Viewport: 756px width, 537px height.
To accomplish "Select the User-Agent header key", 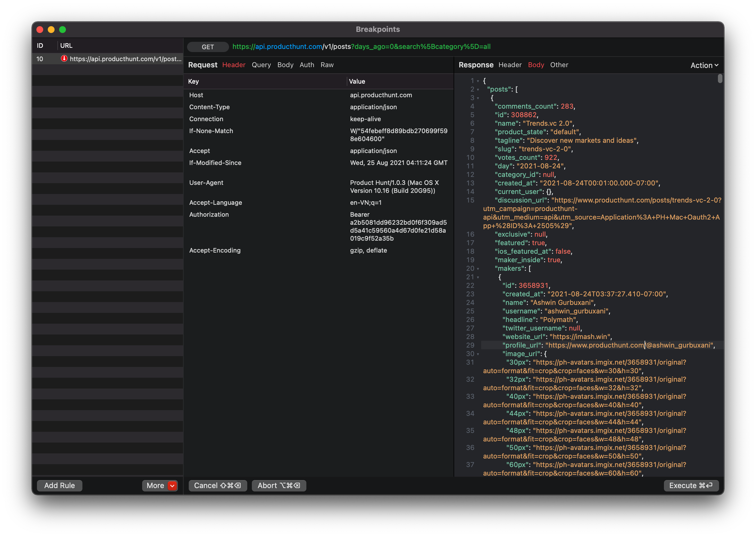I will tap(206, 183).
